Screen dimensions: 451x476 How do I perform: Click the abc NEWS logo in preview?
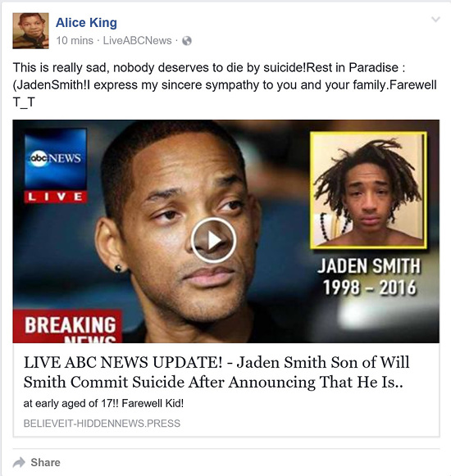pos(55,159)
